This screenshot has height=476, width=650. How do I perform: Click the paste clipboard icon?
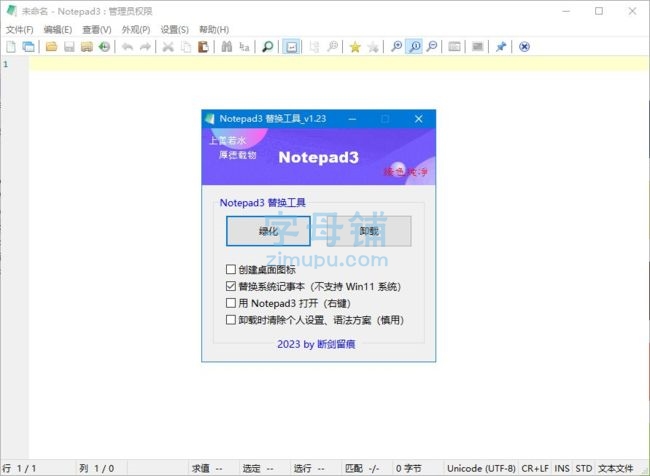[203, 47]
